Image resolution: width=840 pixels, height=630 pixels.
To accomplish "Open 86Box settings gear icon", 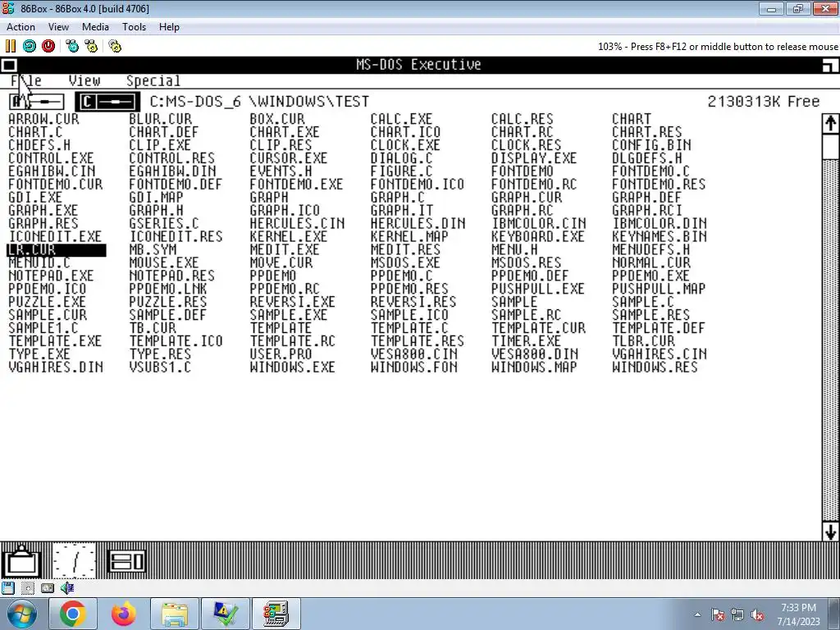I will point(115,46).
